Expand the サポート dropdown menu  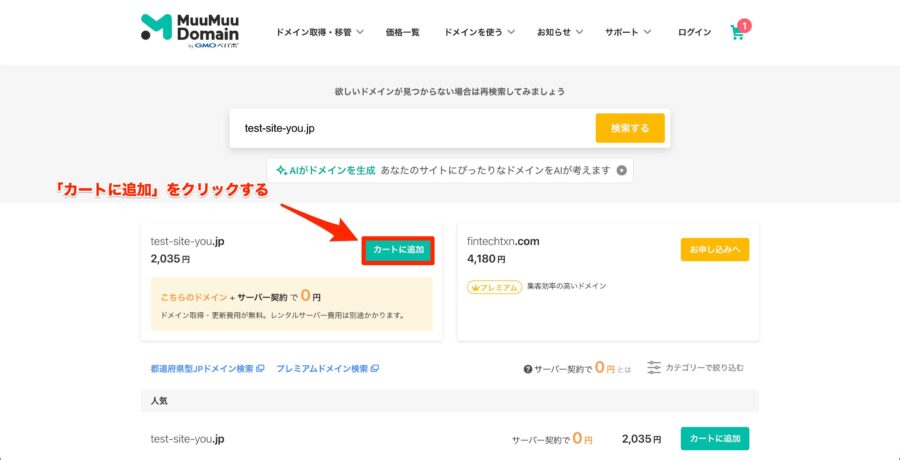628,32
